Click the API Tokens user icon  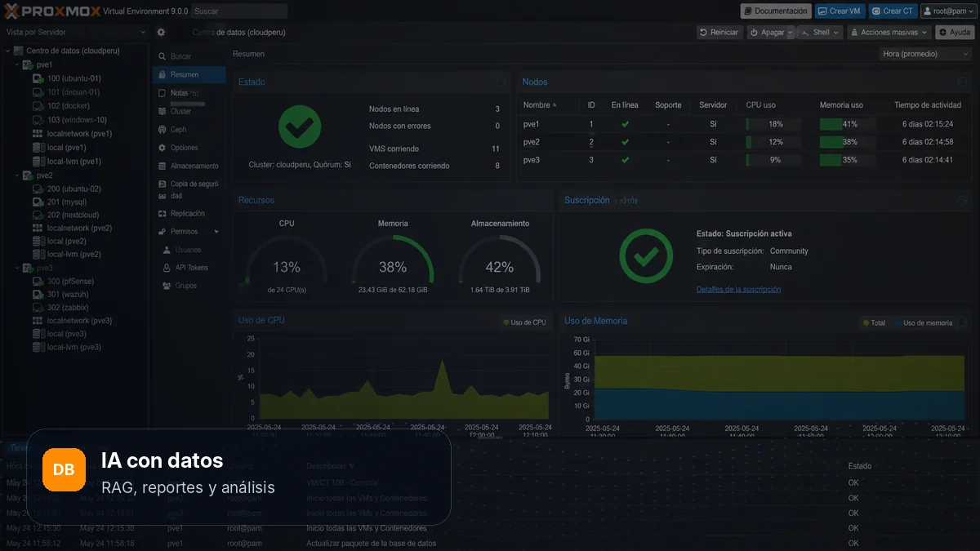coord(167,268)
